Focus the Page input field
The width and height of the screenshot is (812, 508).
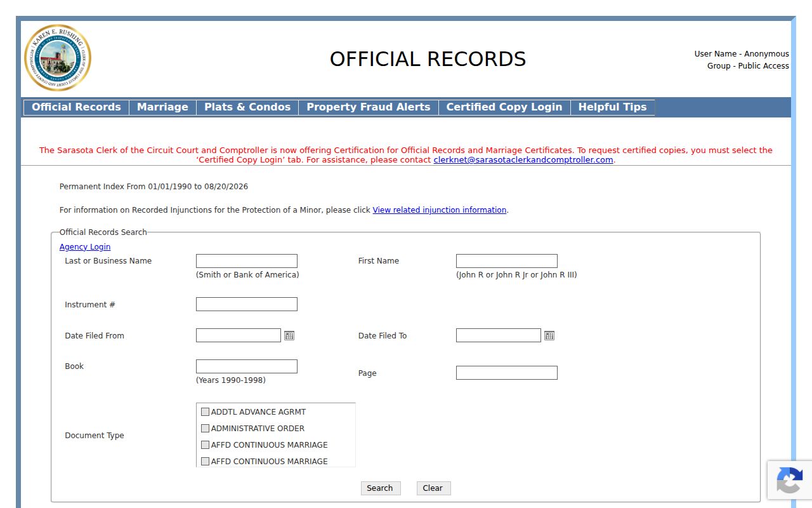507,373
